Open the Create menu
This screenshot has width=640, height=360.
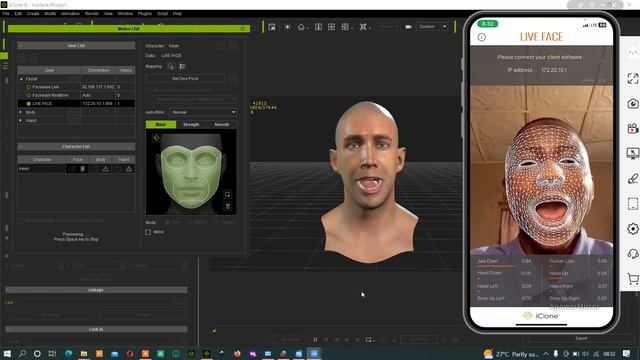coord(33,13)
